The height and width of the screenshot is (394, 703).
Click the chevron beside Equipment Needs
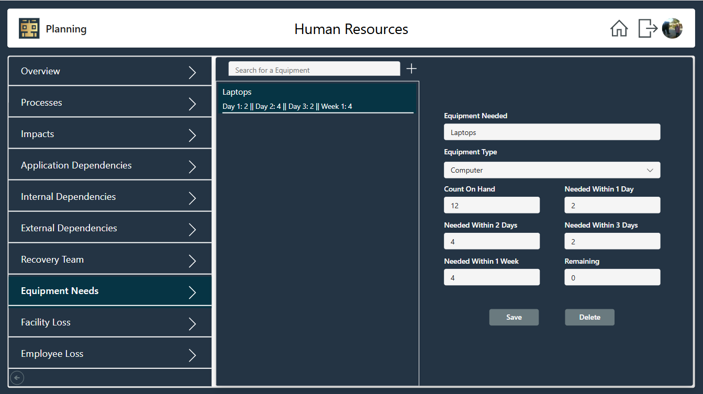tap(192, 292)
